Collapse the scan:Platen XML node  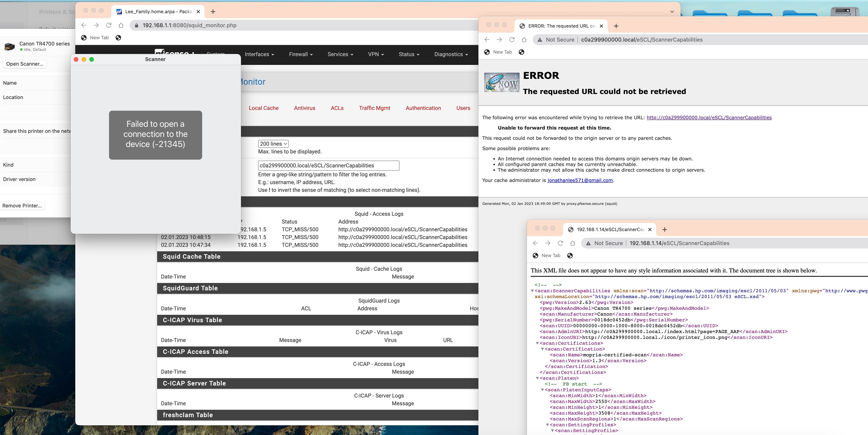537,378
